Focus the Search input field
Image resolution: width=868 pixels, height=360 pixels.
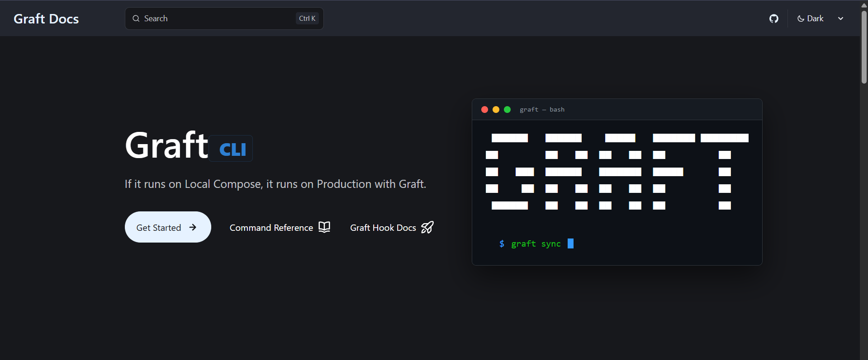[217, 19]
